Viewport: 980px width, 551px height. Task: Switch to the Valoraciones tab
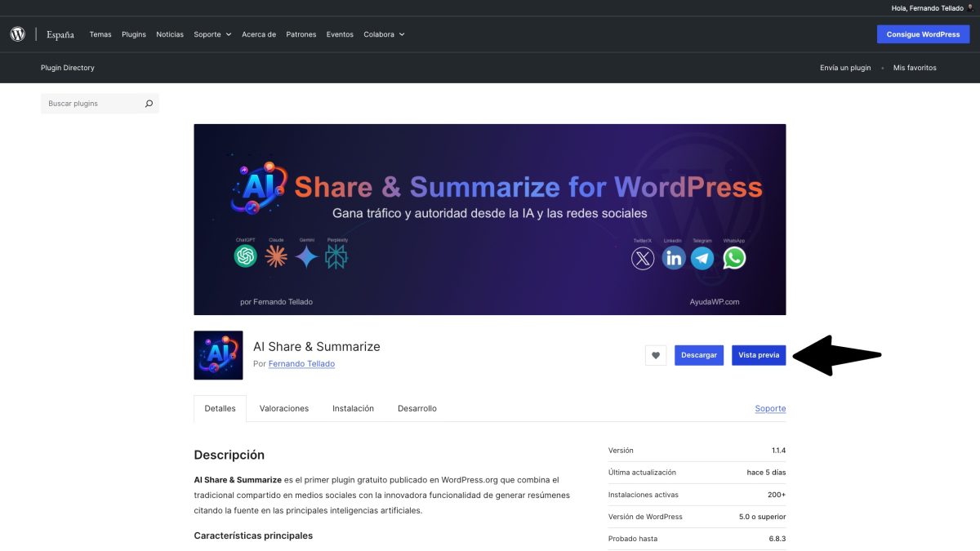(x=284, y=408)
